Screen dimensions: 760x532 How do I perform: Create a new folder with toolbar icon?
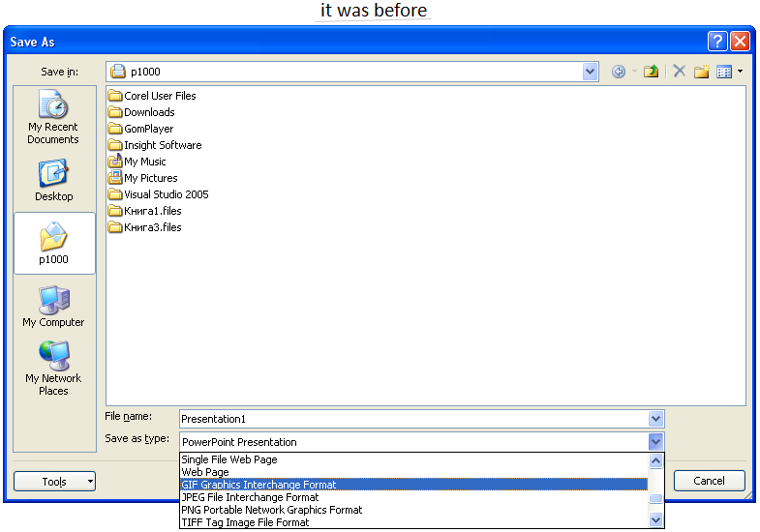(702, 72)
